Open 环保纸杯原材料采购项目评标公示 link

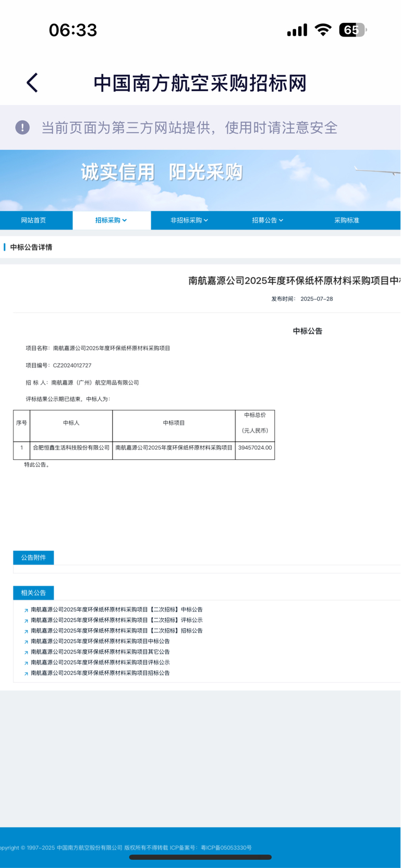(100, 663)
